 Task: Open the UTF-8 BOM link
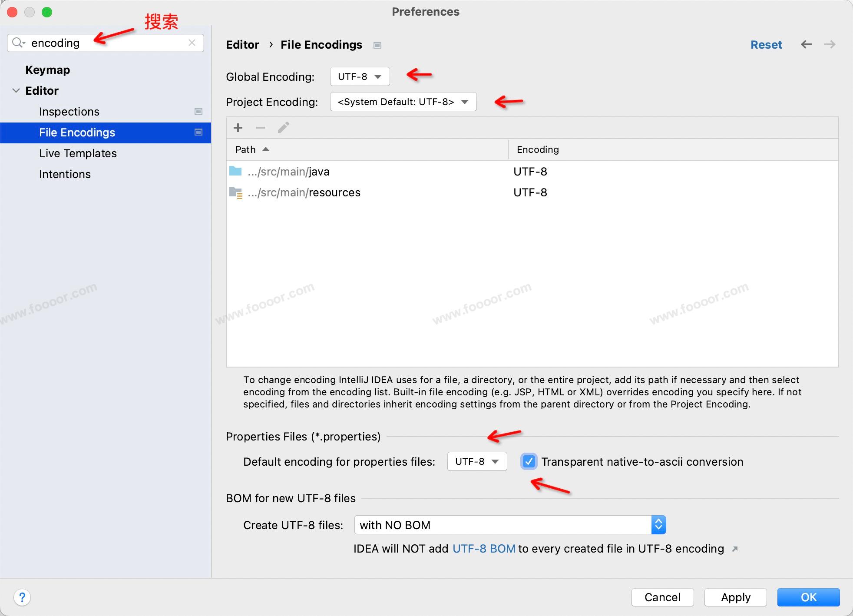484,549
